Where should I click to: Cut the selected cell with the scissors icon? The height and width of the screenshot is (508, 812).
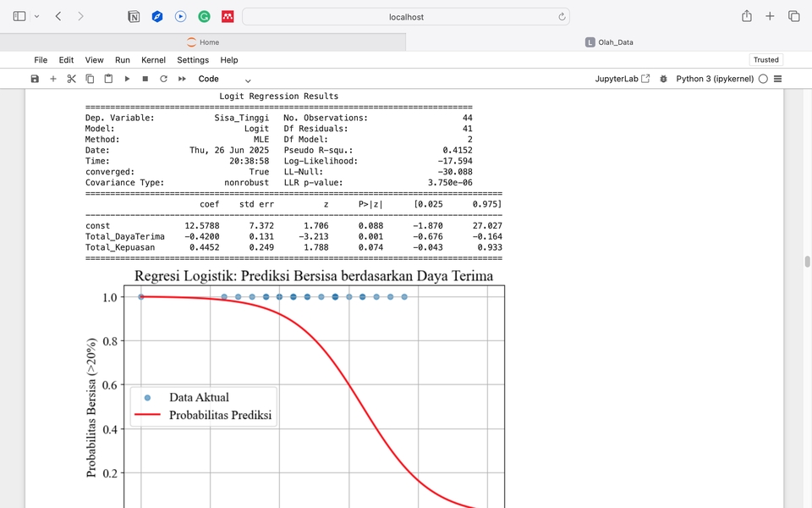[72, 79]
